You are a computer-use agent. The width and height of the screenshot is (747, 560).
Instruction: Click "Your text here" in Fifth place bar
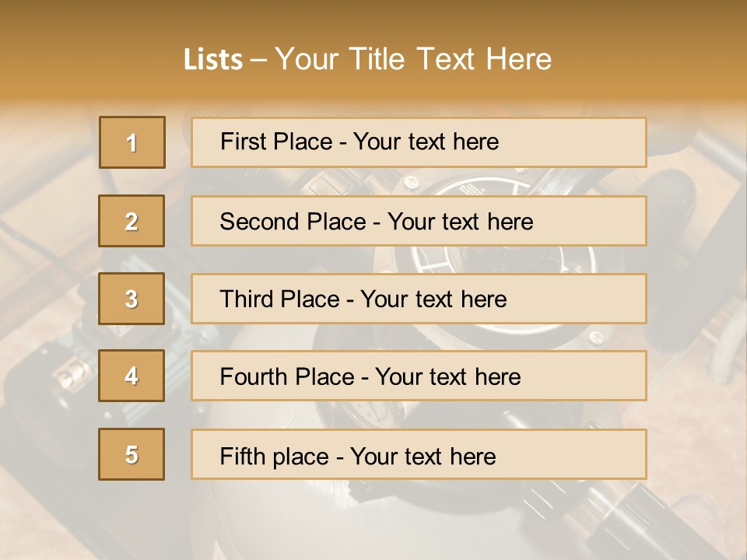tap(423, 456)
